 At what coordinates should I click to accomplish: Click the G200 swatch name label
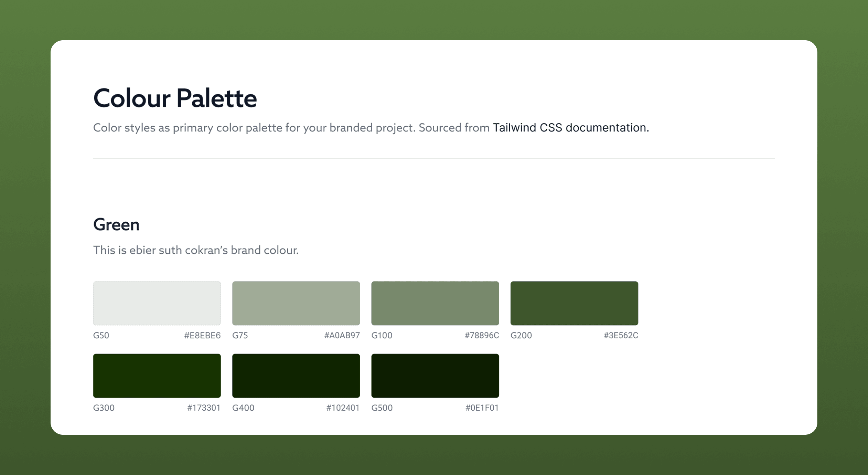coord(521,335)
